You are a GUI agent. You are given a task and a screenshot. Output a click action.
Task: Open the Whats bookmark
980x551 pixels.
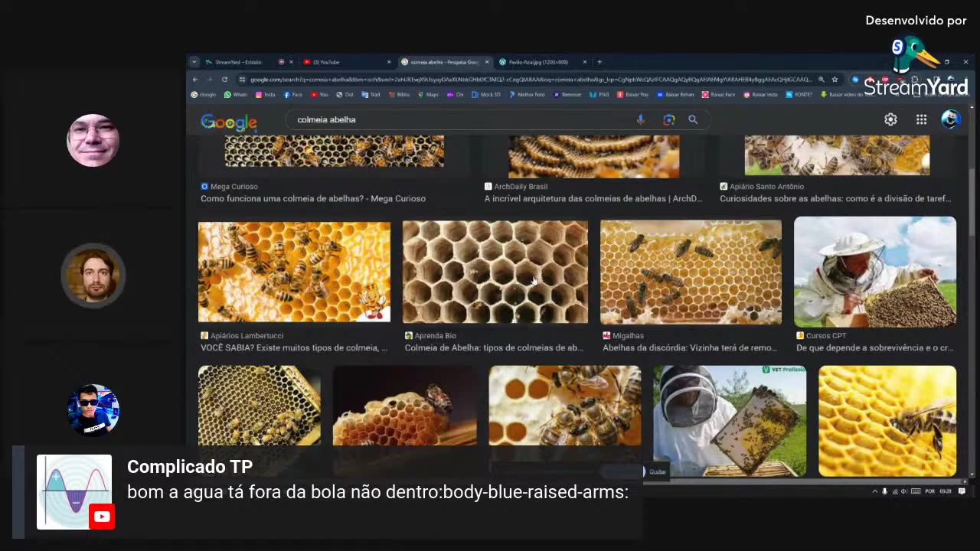tap(236, 95)
